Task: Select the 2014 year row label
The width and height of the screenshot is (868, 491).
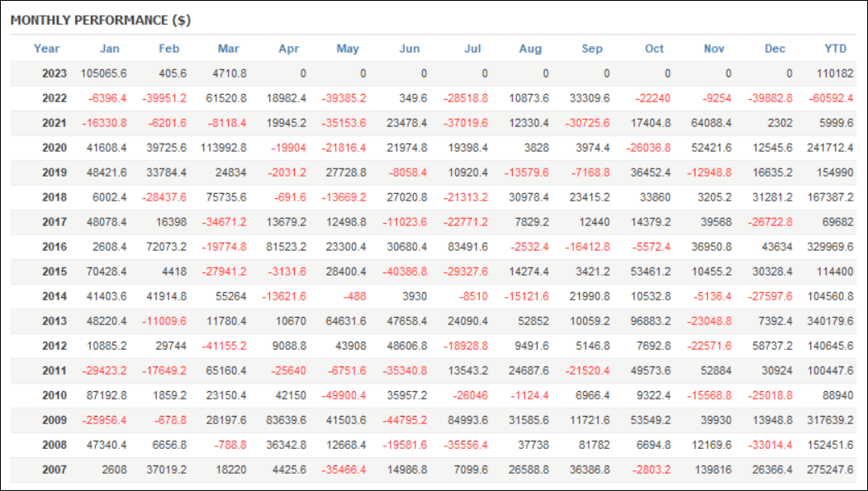Action: (55, 296)
